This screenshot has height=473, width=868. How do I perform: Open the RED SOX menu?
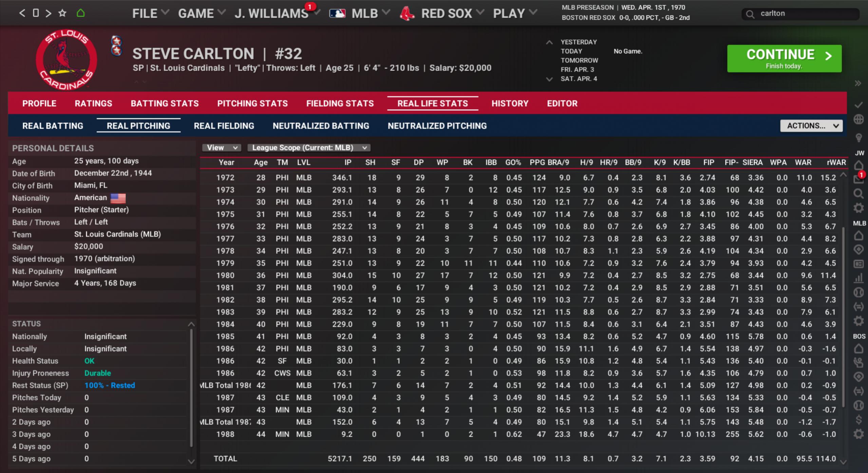click(446, 14)
